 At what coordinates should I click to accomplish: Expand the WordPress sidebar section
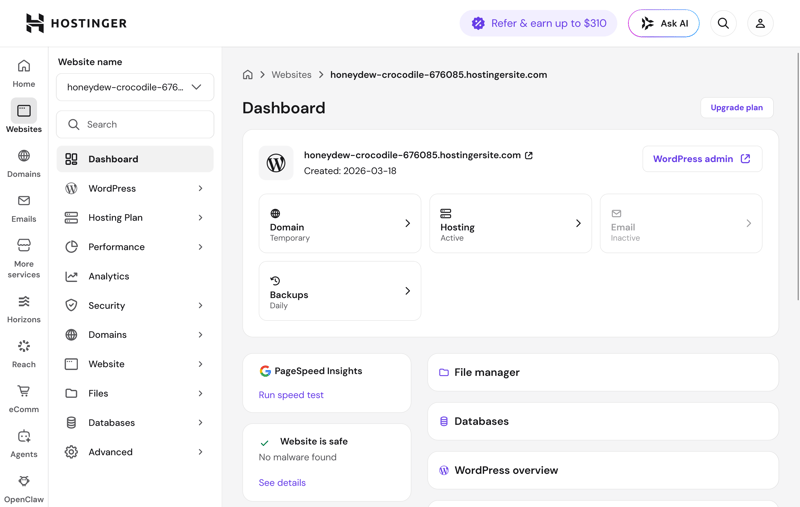click(x=201, y=189)
